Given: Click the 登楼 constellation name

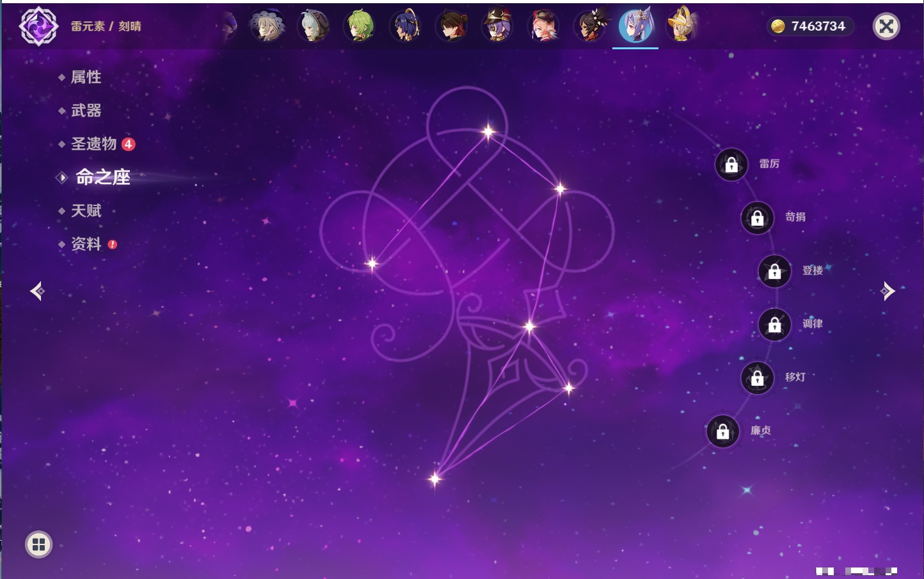Looking at the screenshot, I should [813, 270].
